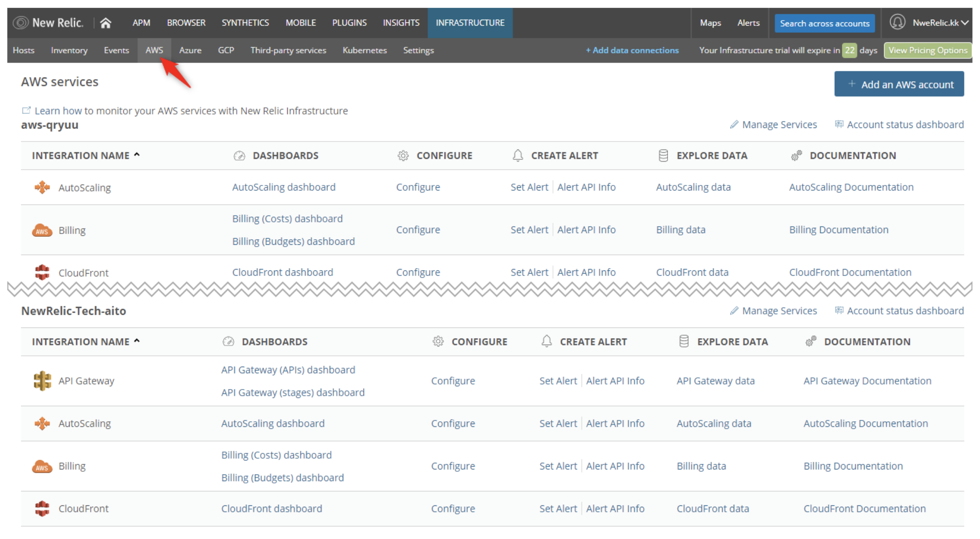Click Set Alert in aws-qryuu AutoScaling row
This screenshot has width=980, height=539.
529,187
